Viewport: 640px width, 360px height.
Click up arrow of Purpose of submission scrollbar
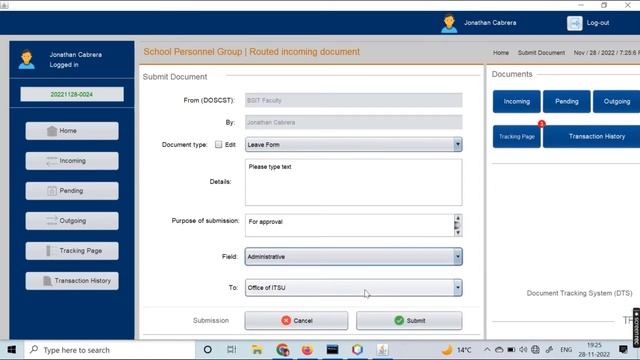click(x=458, y=218)
